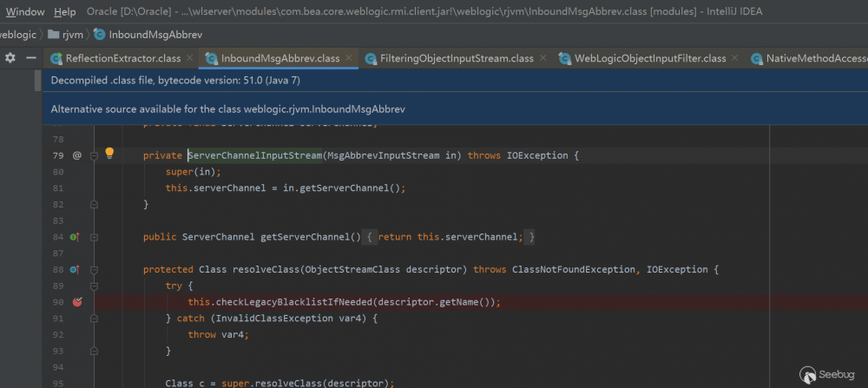Expand the folded getServerChannel method on line 84
This screenshot has height=388, width=868.
pyautogui.click(x=94, y=238)
